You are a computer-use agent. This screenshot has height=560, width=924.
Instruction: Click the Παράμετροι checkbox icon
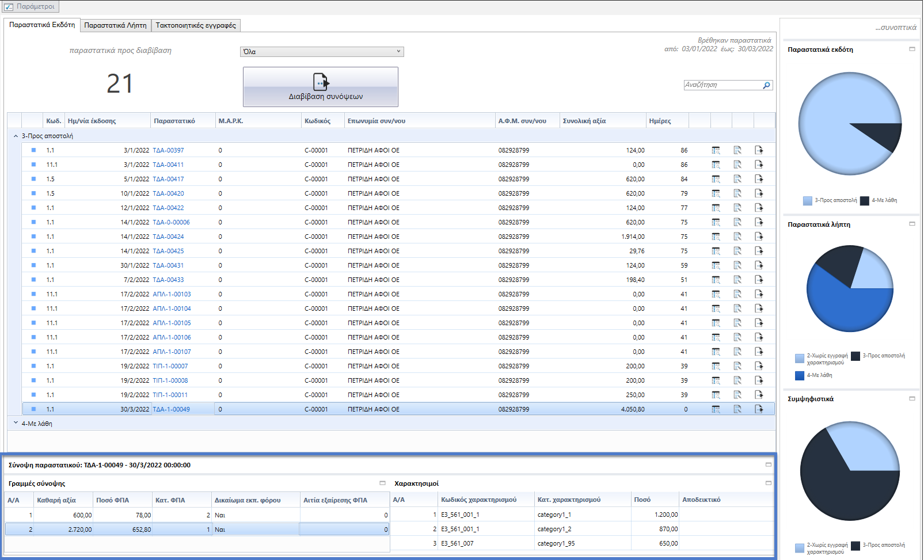pos(9,7)
